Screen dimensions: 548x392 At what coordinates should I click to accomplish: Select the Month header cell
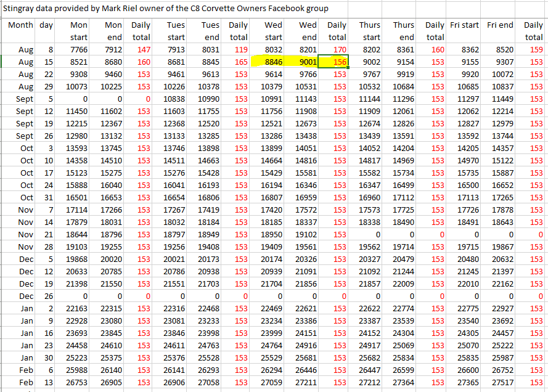pyautogui.click(x=20, y=25)
